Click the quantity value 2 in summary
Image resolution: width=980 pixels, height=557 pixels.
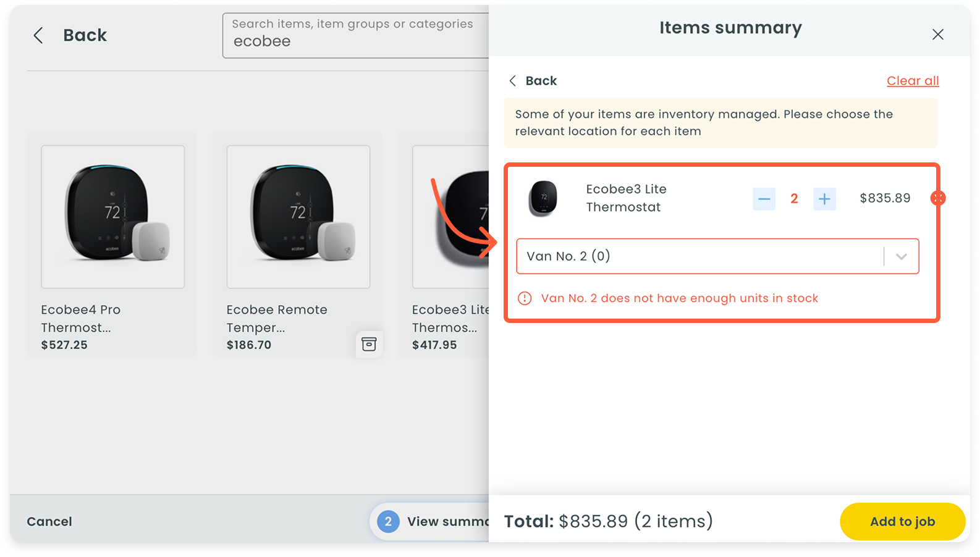(x=794, y=199)
